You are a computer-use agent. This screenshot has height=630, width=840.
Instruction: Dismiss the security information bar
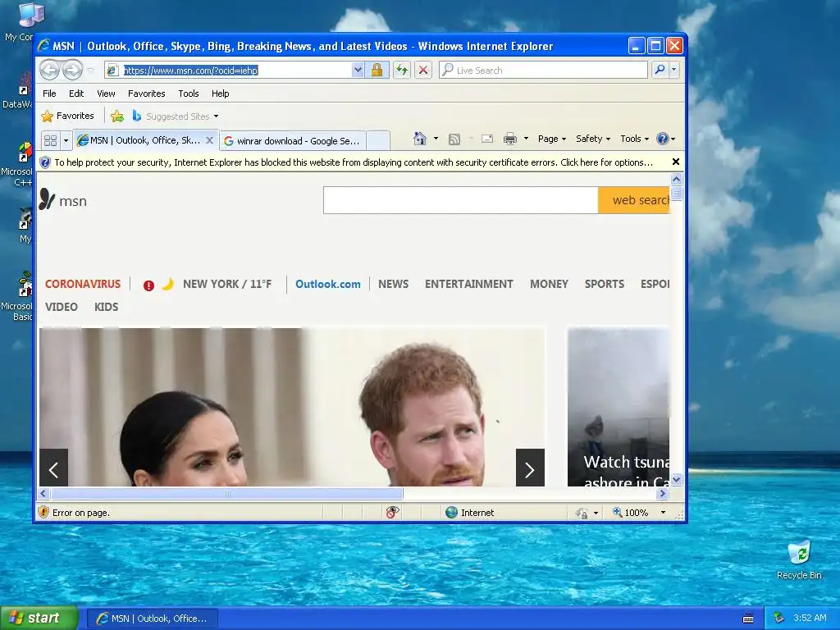676,162
